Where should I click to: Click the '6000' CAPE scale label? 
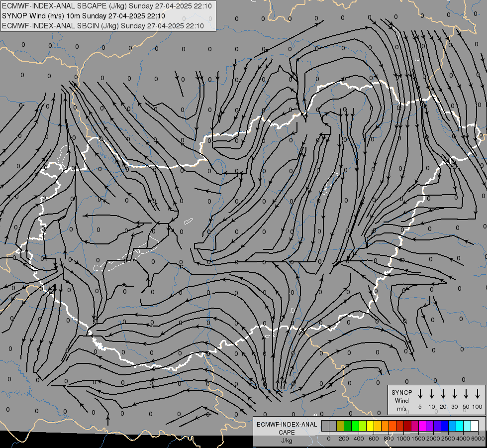point(478,439)
